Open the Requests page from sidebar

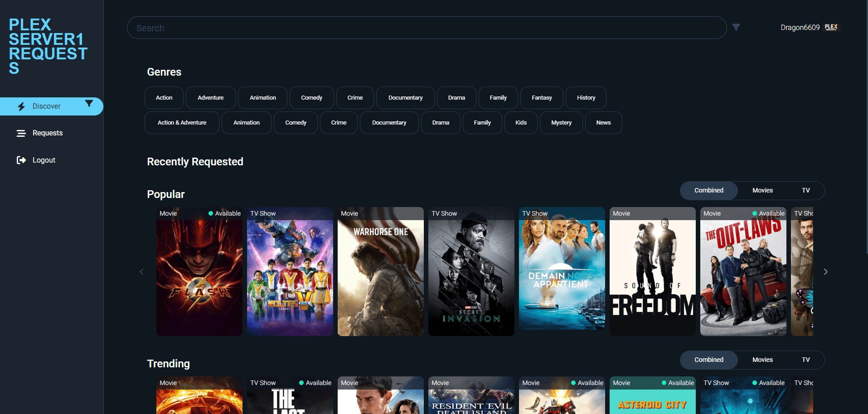(x=48, y=133)
